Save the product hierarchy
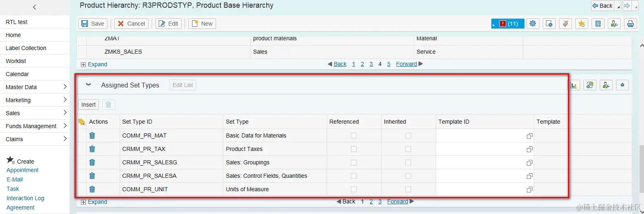This screenshot has width=644, height=214. pyautogui.click(x=93, y=24)
